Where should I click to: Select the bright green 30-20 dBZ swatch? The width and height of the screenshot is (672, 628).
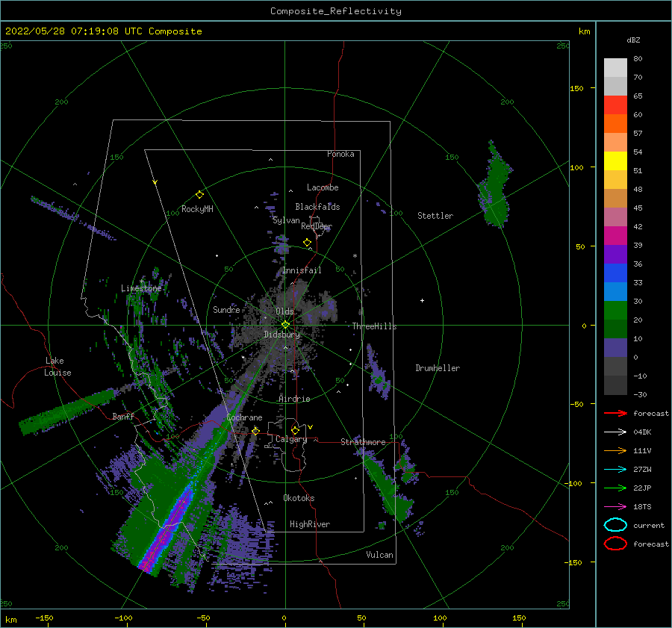[615, 311]
